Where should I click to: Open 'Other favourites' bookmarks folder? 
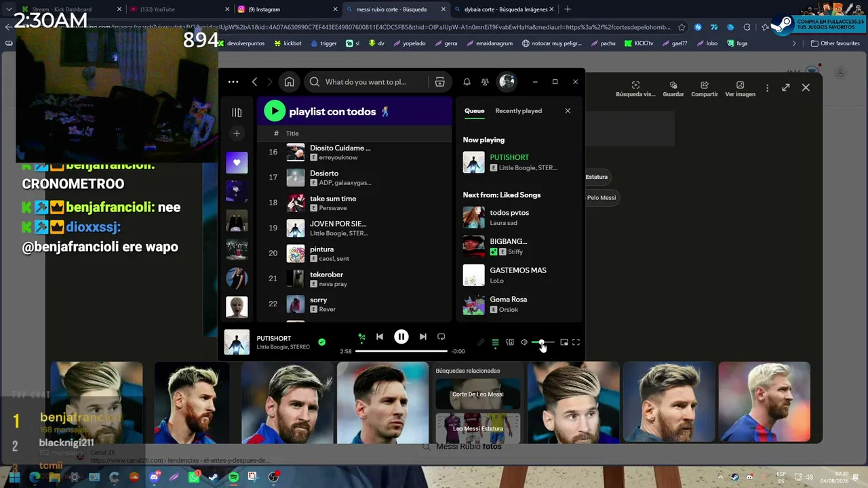pyautogui.click(x=835, y=43)
